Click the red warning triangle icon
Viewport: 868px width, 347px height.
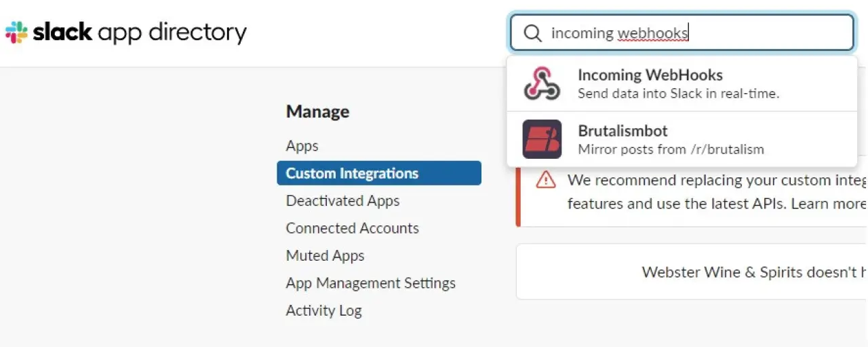pyautogui.click(x=545, y=181)
